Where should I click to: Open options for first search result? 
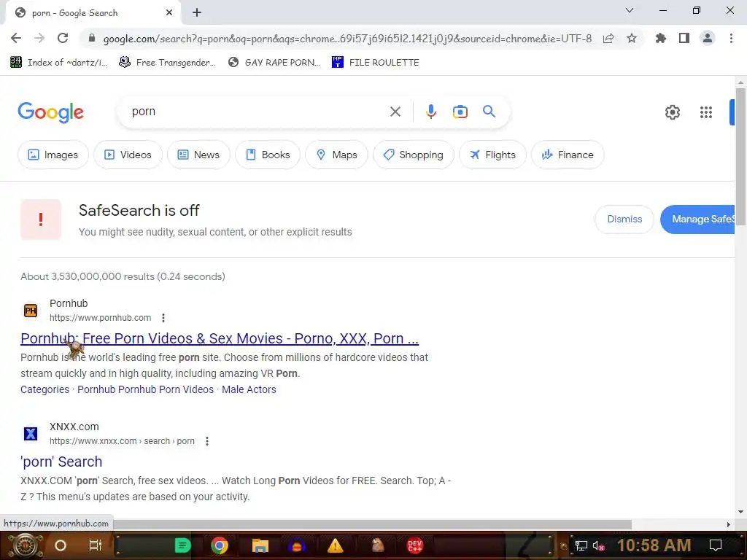click(x=163, y=318)
